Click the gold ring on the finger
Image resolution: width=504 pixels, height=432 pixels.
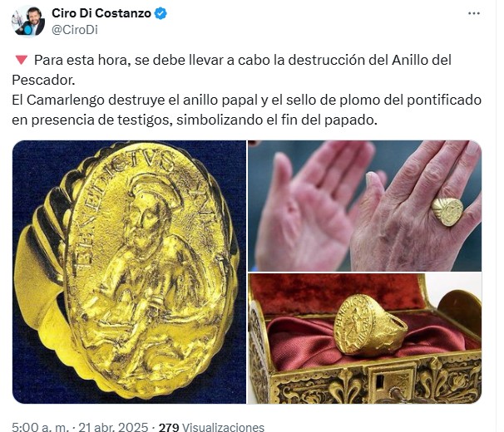(447, 211)
